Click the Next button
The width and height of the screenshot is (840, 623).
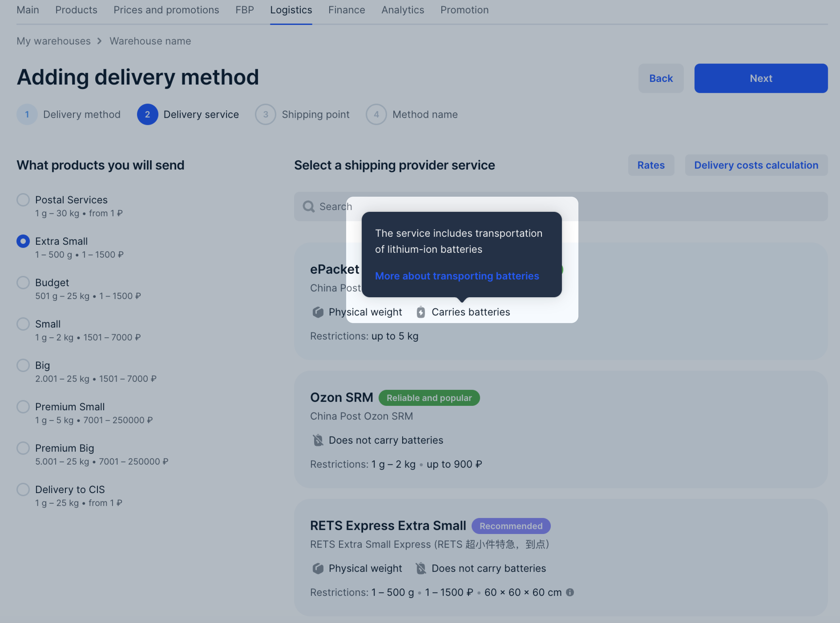point(761,78)
